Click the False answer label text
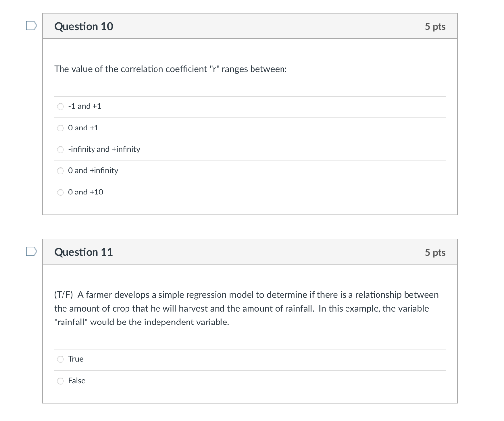Image resolution: width=504 pixels, height=421 pixels. click(77, 380)
